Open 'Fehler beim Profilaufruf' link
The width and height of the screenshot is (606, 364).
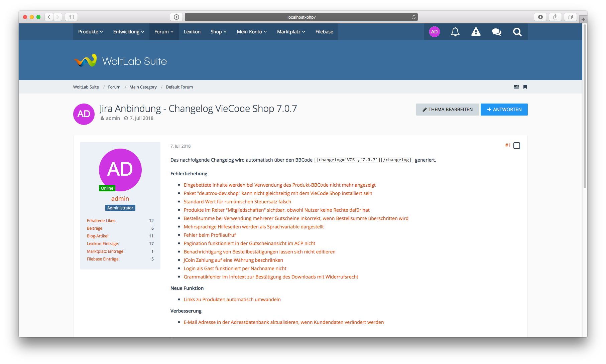coord(210,235)
